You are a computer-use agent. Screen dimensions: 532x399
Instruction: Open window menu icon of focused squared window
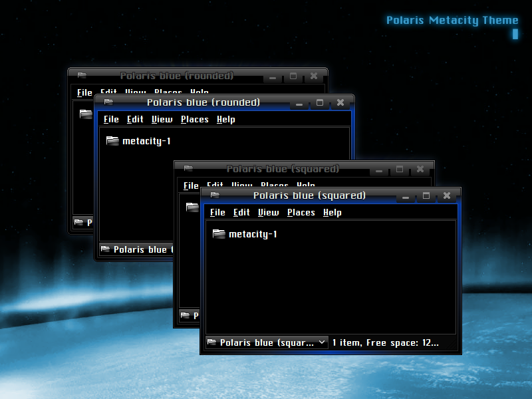point(215,195)
